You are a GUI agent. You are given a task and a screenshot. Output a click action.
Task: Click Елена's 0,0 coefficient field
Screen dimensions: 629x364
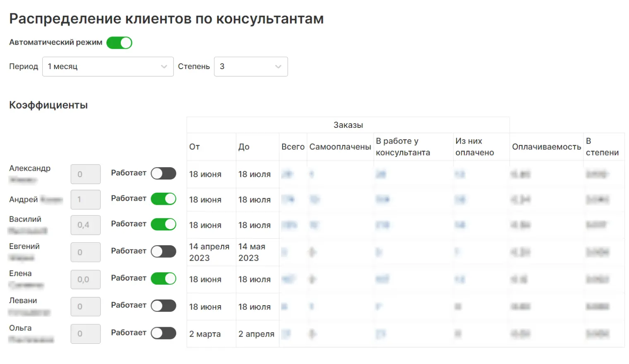coord(86,279)
